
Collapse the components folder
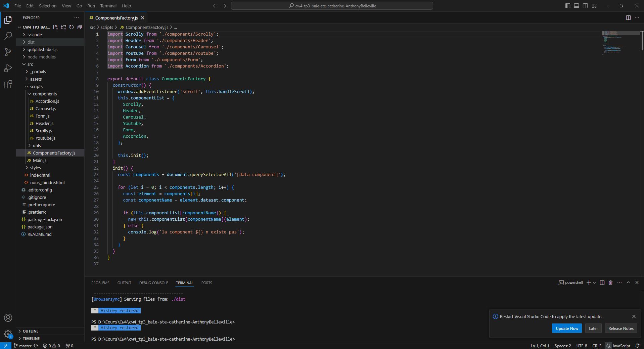(50, 94)
